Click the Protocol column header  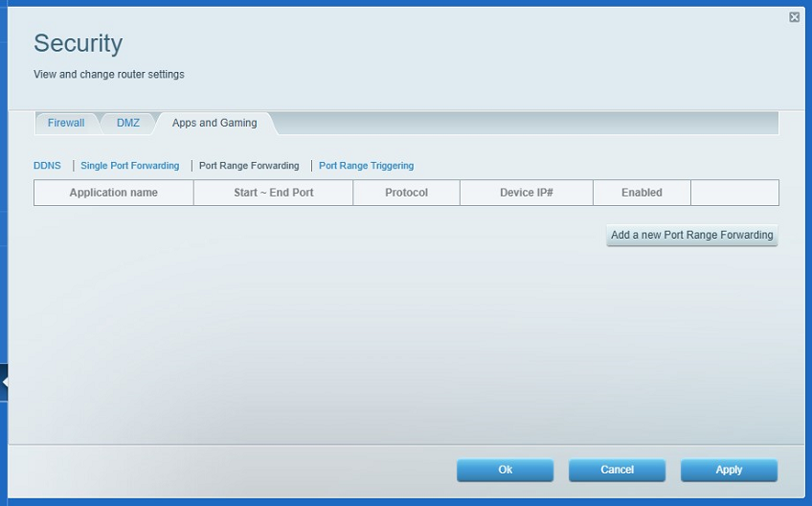407,193
